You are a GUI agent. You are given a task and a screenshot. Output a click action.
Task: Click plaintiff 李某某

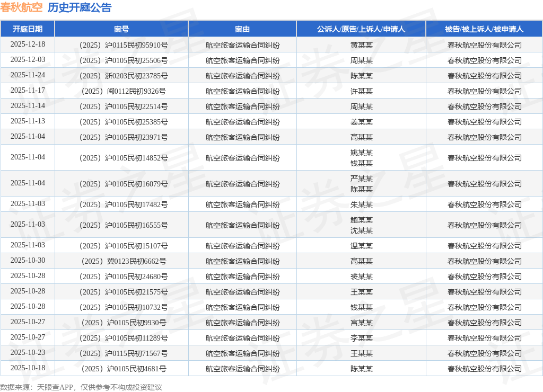[x=361, y=338]
